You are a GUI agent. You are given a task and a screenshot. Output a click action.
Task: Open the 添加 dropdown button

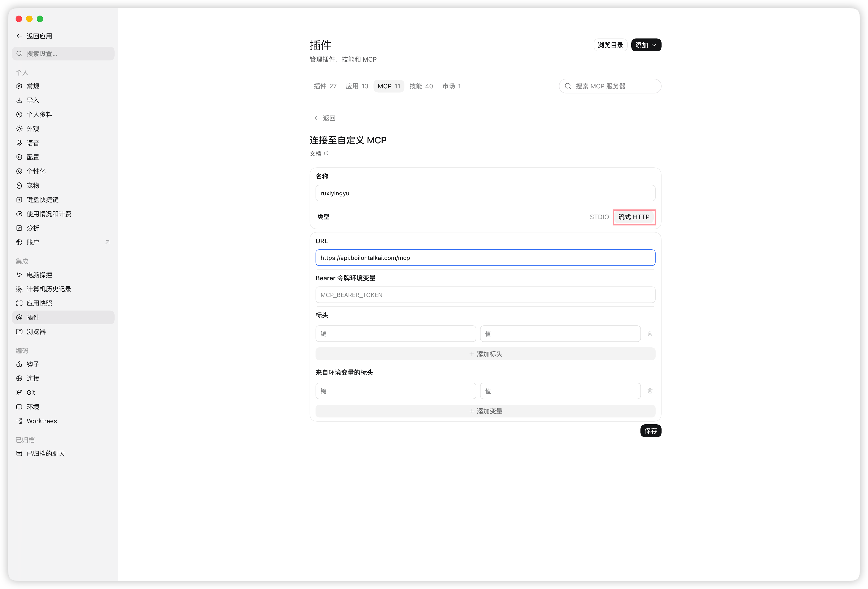[x=646, y=45]
